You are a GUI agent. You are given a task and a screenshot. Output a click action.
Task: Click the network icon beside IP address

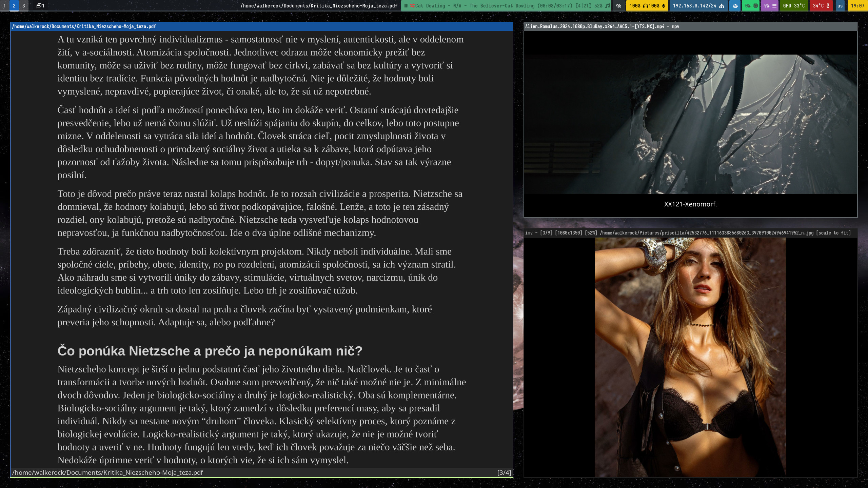tap(722, 6)
